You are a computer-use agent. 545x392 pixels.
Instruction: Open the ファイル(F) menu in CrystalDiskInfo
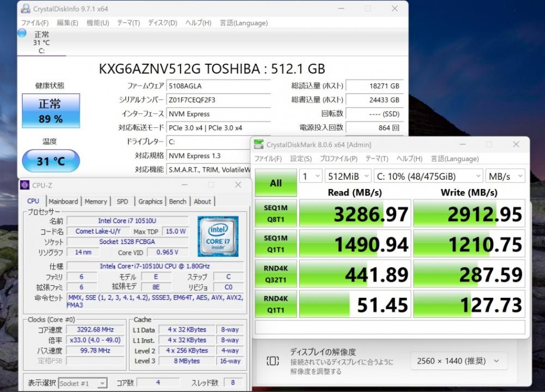click(35, 23)
